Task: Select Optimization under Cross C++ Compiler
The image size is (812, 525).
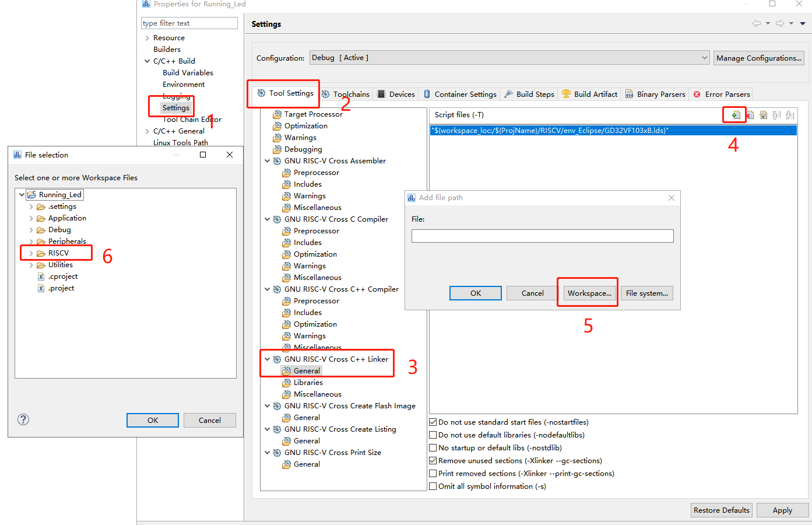Action: point(315,324)
